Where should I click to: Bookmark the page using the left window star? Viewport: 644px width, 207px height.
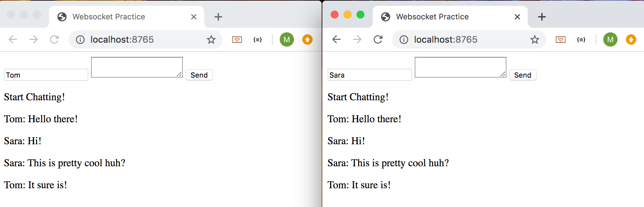coord(211,39)
